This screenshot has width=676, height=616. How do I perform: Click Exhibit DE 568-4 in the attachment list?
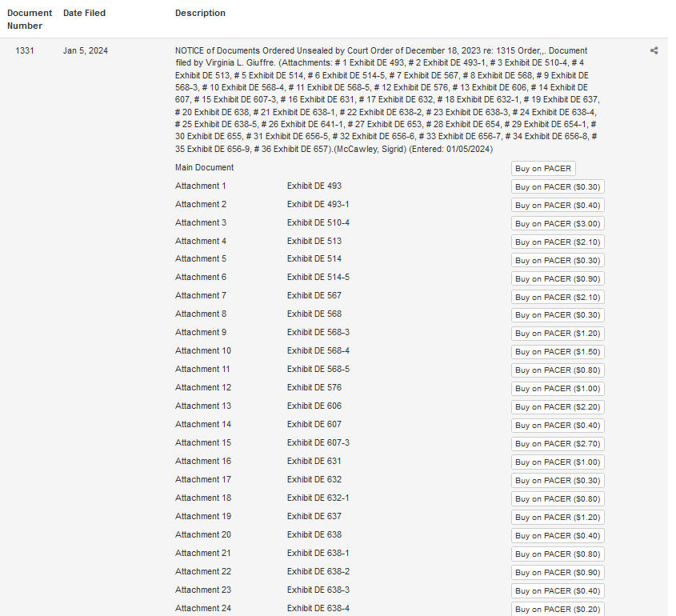click(x=318, y=350)
